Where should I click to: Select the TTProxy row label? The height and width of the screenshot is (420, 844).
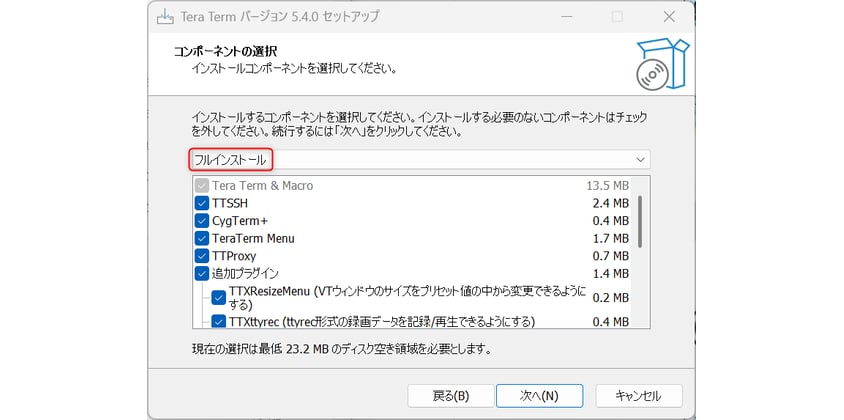234,256
